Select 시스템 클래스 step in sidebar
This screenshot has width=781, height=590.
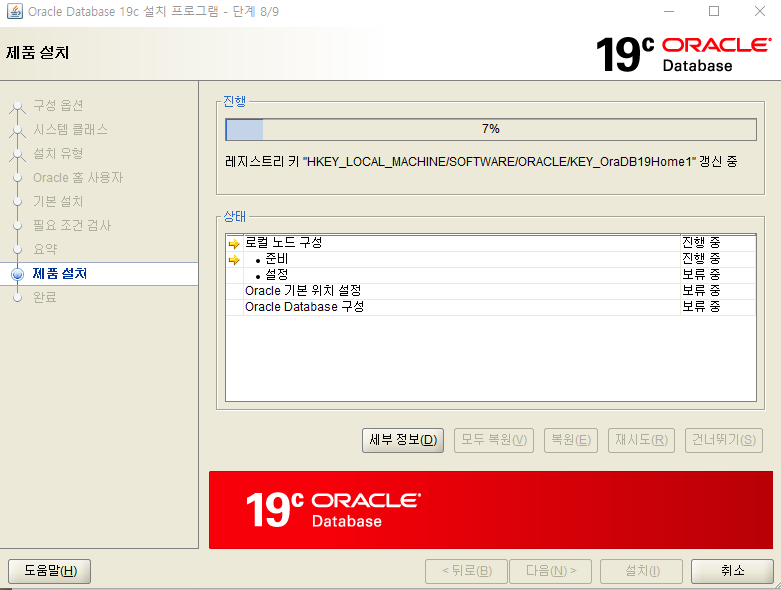pos(70,129)
